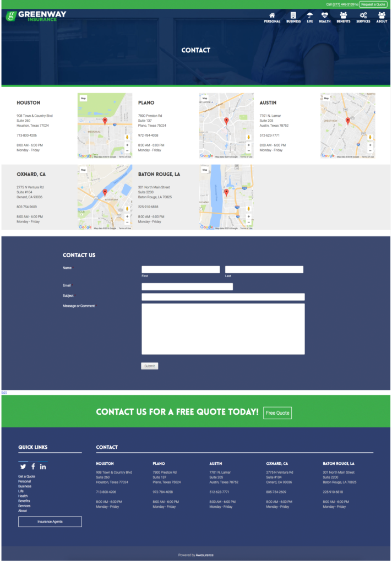Submit the contact form
Viewport: 392px width, 564px height.
coord(149,366)
